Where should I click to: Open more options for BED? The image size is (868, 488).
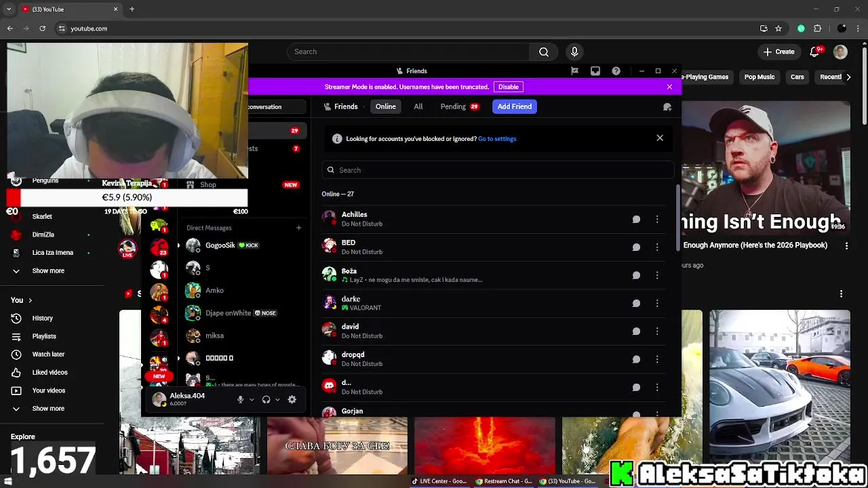(x=657, y=247)
